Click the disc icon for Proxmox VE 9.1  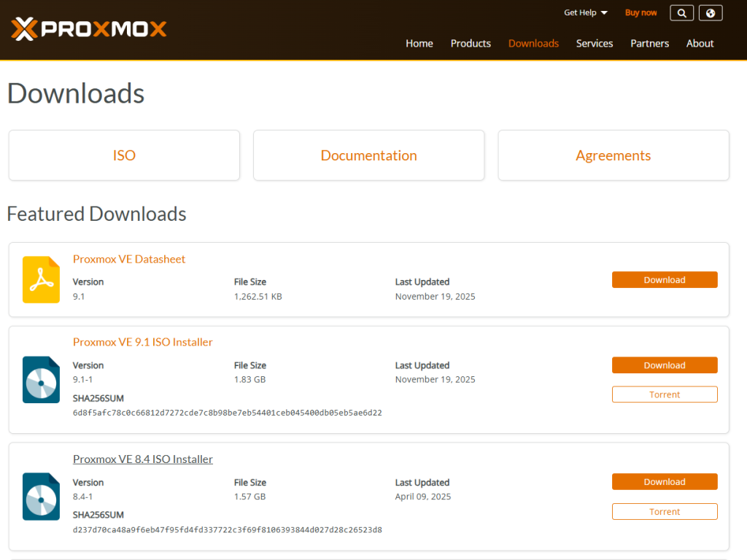(x=40, y=379)
